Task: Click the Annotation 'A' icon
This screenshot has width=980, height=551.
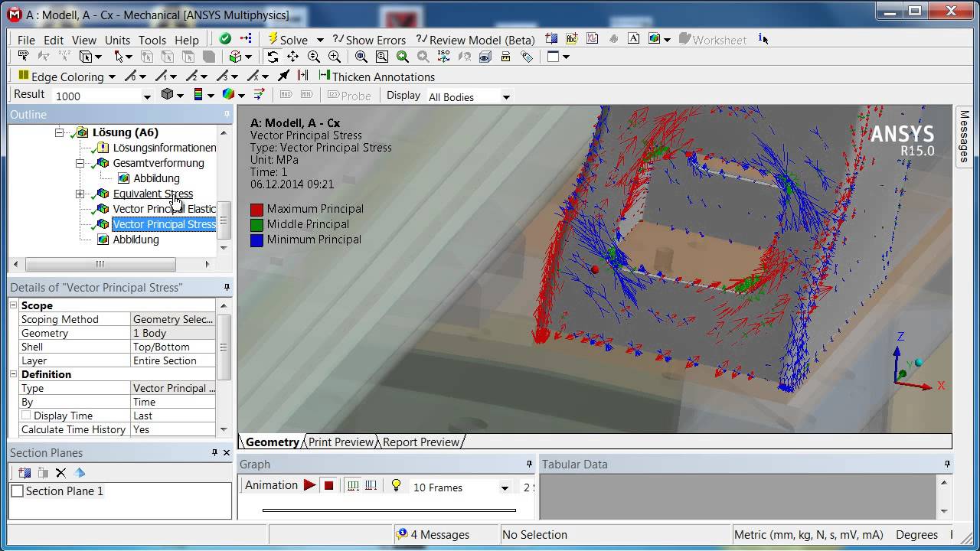Action: tap(634, 39)
